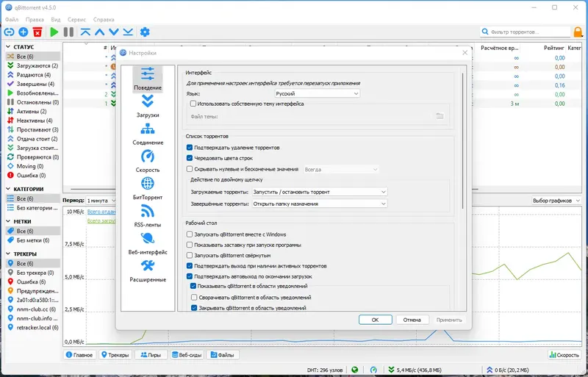
Task: Collapse the МЕТКИ sidebar section
Action: 8,221
